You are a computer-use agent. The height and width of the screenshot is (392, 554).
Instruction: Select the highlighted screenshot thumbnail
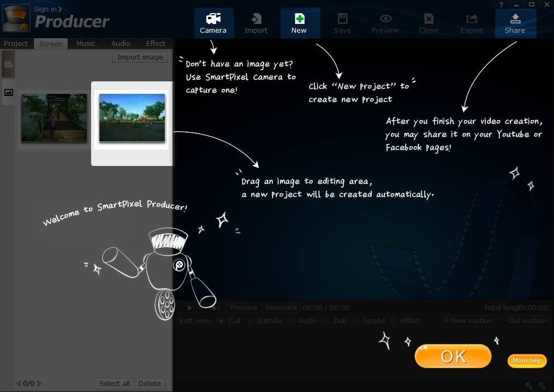[132, 117]
